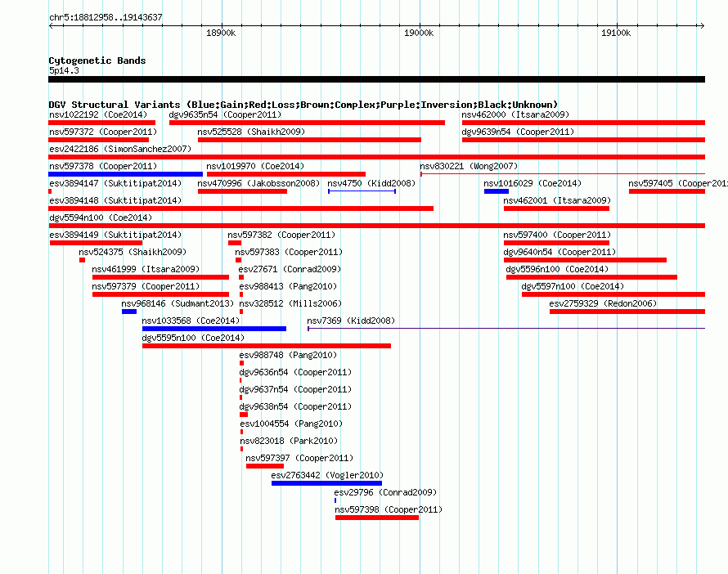Open the nsv462000 (Itsara2009) variant label
The height and width of the screenshot is (574, 728).
pyautogui.click(x=515, y=114)
